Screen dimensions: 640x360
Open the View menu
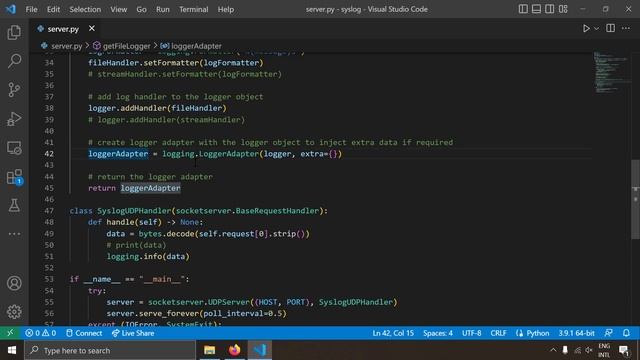coord(118,9)
